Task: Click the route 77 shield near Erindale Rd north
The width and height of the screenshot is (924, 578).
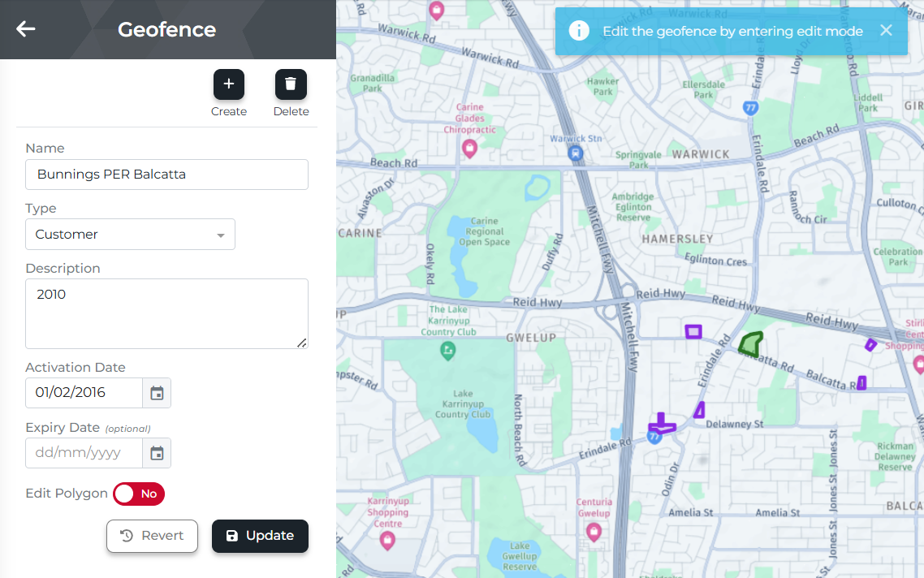Action: pos(750,108)
